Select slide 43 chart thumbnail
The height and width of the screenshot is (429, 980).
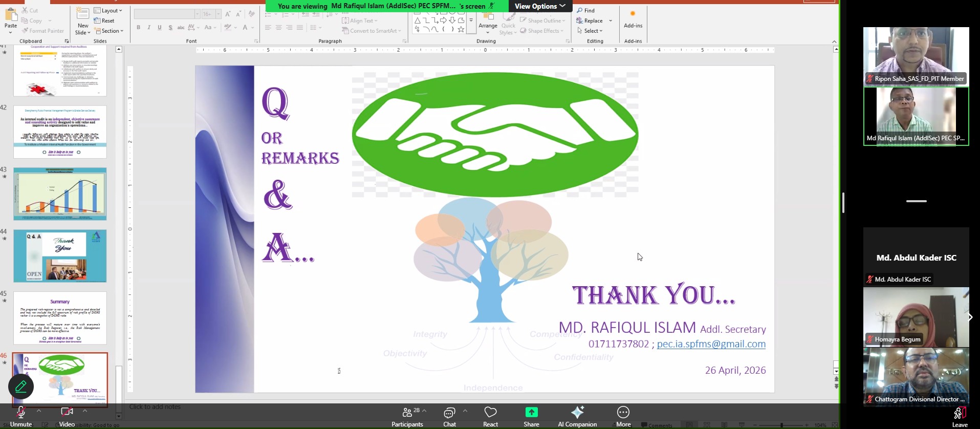(60, 194)
